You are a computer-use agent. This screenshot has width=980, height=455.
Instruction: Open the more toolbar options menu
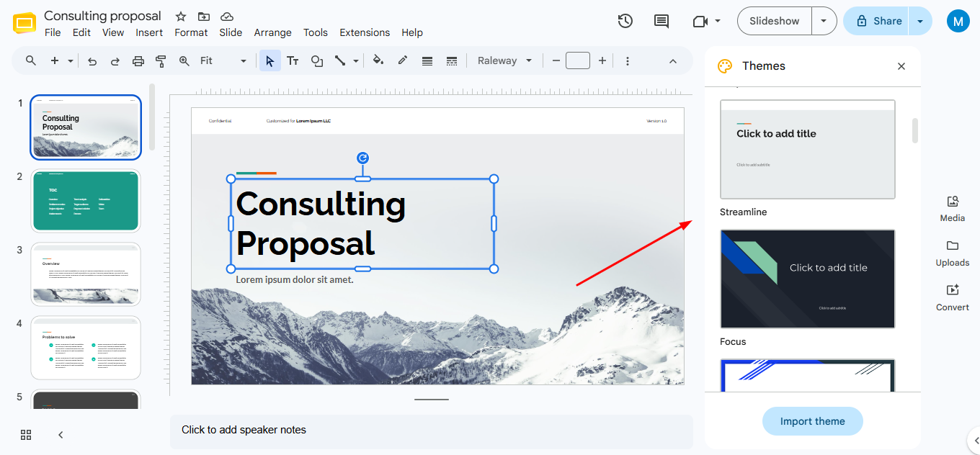point(628,61)
